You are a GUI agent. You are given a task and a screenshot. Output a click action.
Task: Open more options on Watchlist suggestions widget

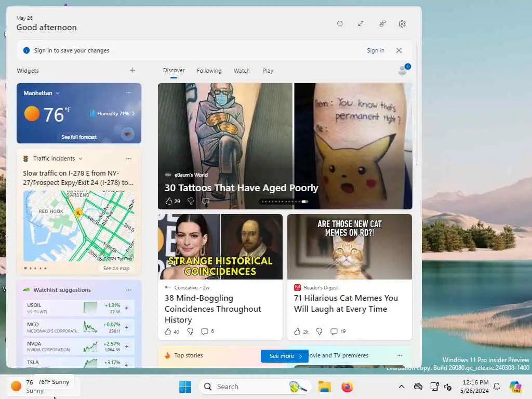click(x=128, y=290)
